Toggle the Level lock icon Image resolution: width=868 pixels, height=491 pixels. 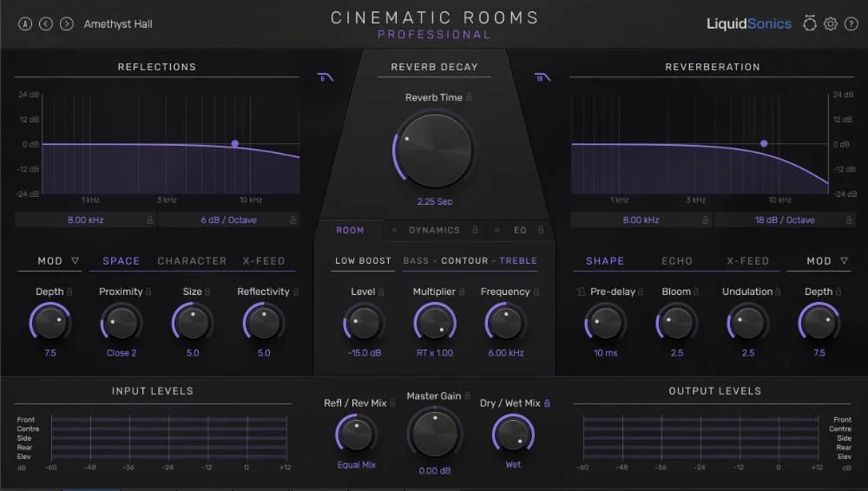click(381, 291)
